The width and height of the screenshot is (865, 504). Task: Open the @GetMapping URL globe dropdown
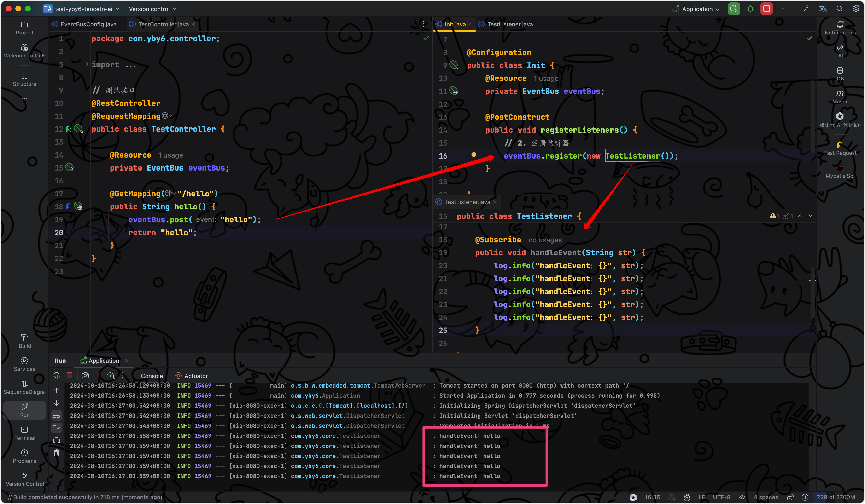170,193
